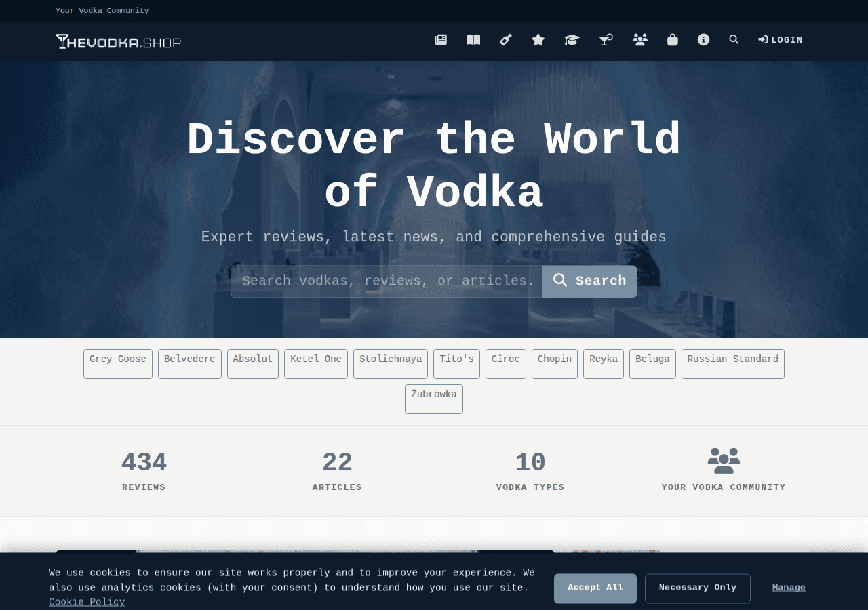Screen dimensions: 868x610
Task: Select the Belvedere brand tag
Action: (x=190, y=364)
